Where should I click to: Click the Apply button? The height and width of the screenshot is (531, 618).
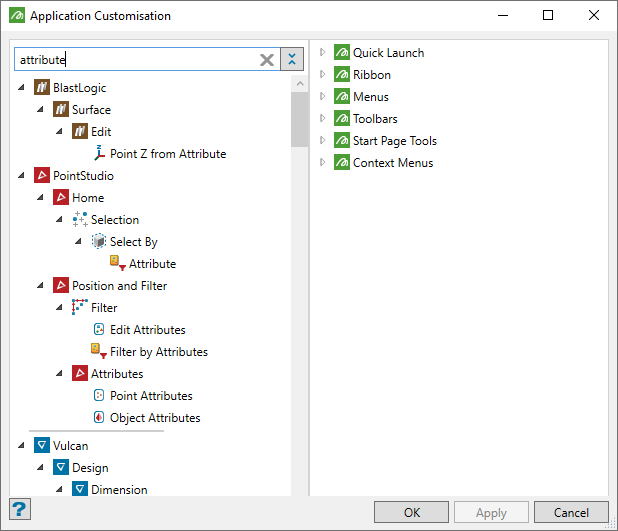pyautogui.click(x=491, y=512)
